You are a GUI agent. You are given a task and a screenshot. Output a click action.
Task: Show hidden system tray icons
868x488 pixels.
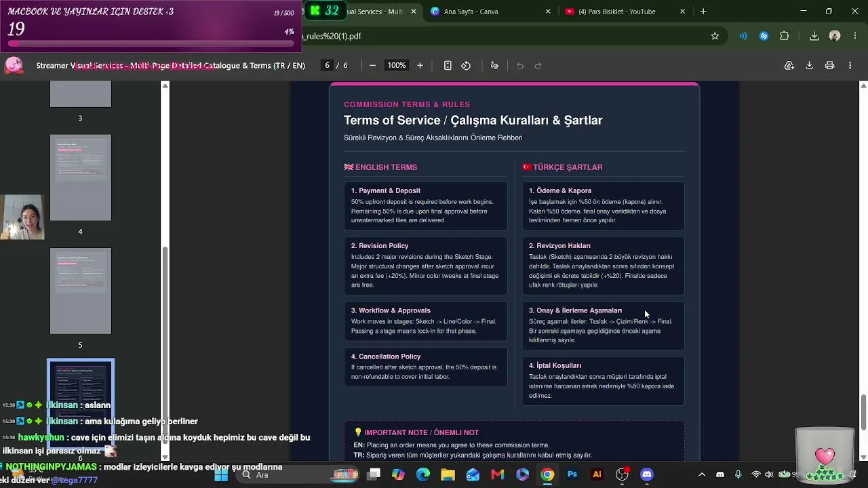(702, 474)
